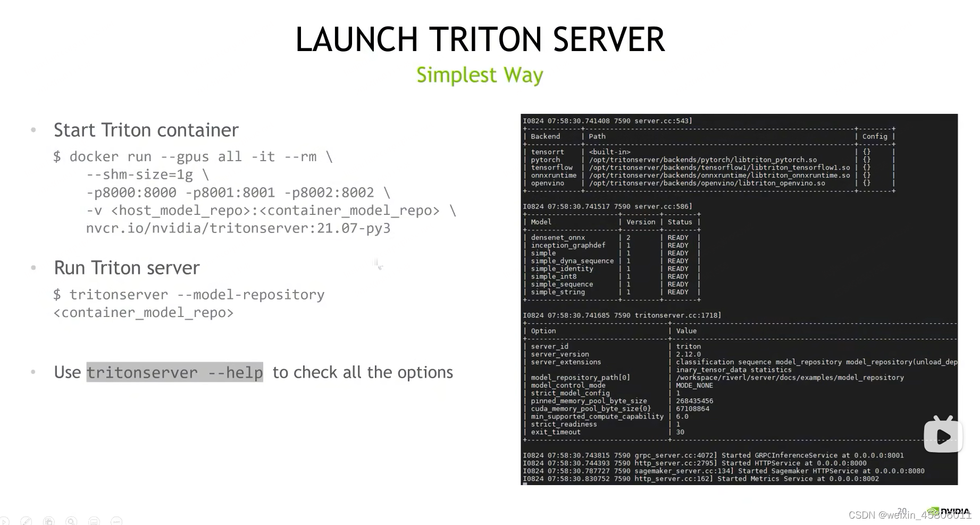Click the next slide triangle icon
The width and height of the screenshot is (980, 525).
4,521
